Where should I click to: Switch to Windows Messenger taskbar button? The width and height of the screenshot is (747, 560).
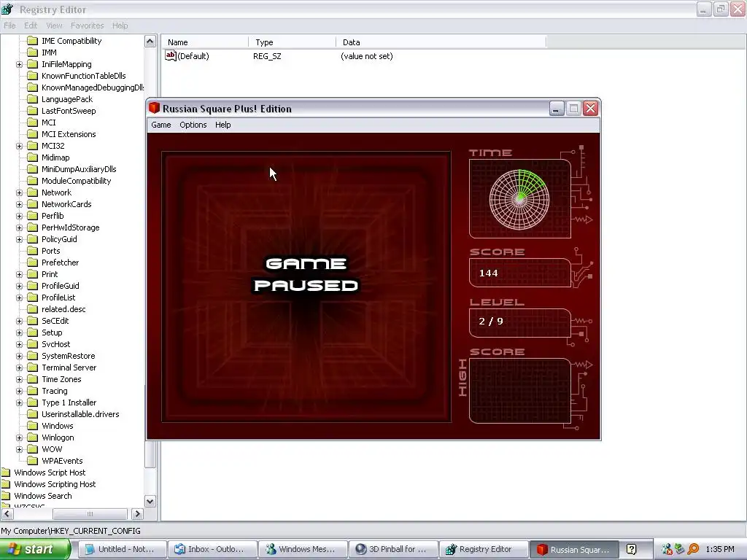(303, 550)
